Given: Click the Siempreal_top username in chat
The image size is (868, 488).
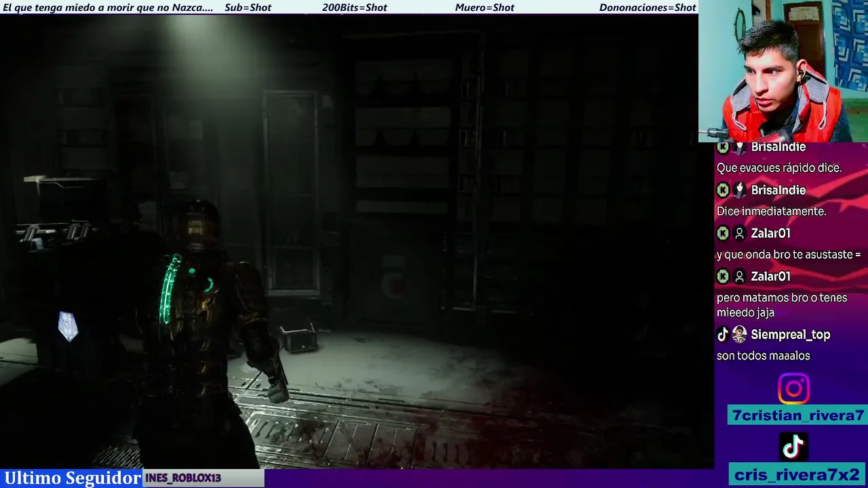Looking at the screenshot, I should pyautogui.click(x=791, y=335).
